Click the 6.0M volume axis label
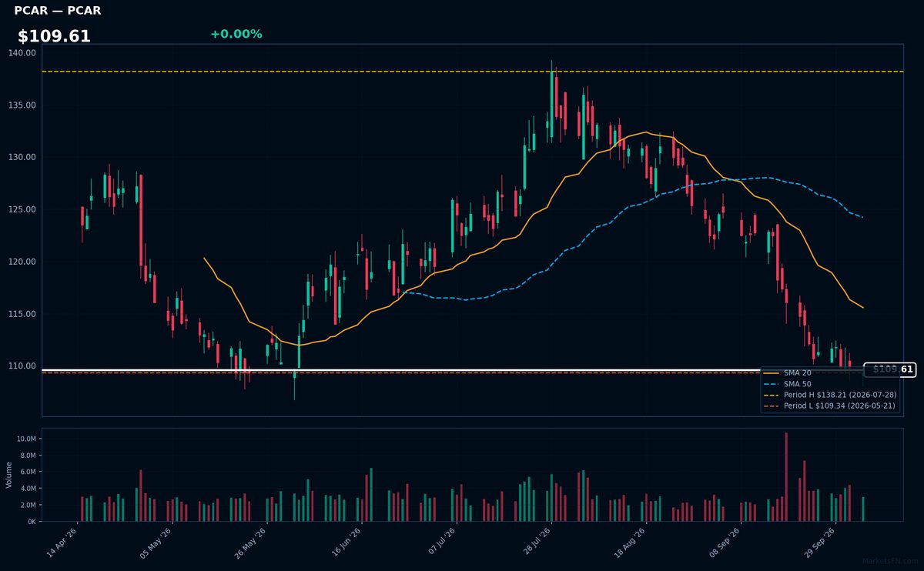The width and height of the screenshot is (924, 571). coord(28,472)
